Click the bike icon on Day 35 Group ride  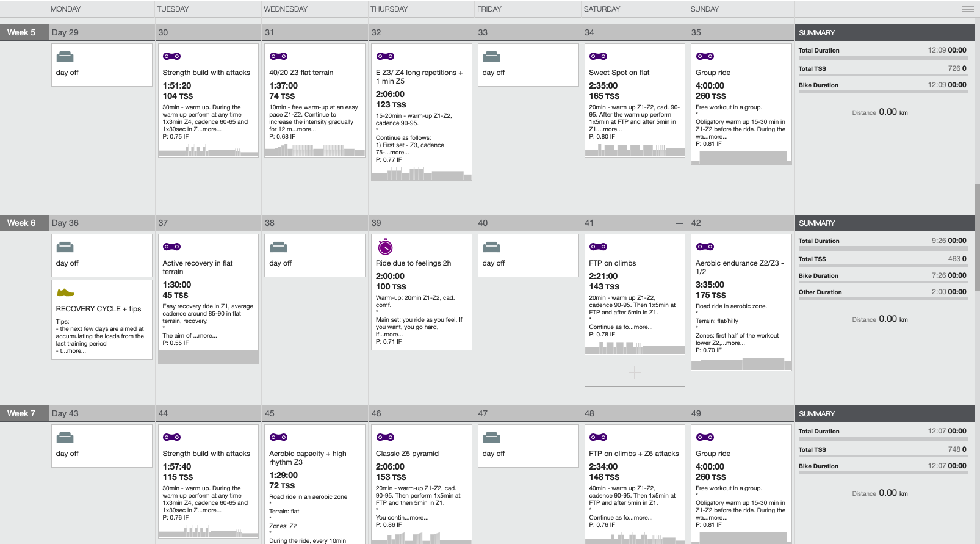pyautogui.click(x=705, y=56)
